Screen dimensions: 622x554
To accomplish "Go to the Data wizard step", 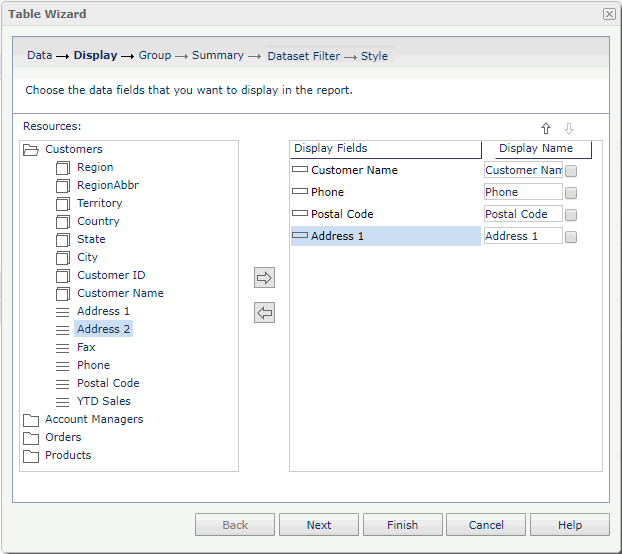I will [40, 55].
